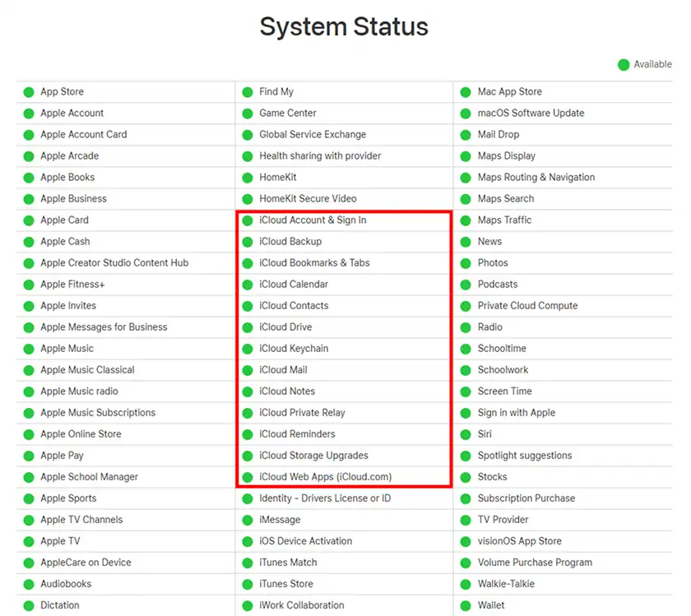This screenshot has height=616, width=691.
Task: Open the Maps Routing & Navigation entry
Action: pyautogui.click(x=536, y=177)
